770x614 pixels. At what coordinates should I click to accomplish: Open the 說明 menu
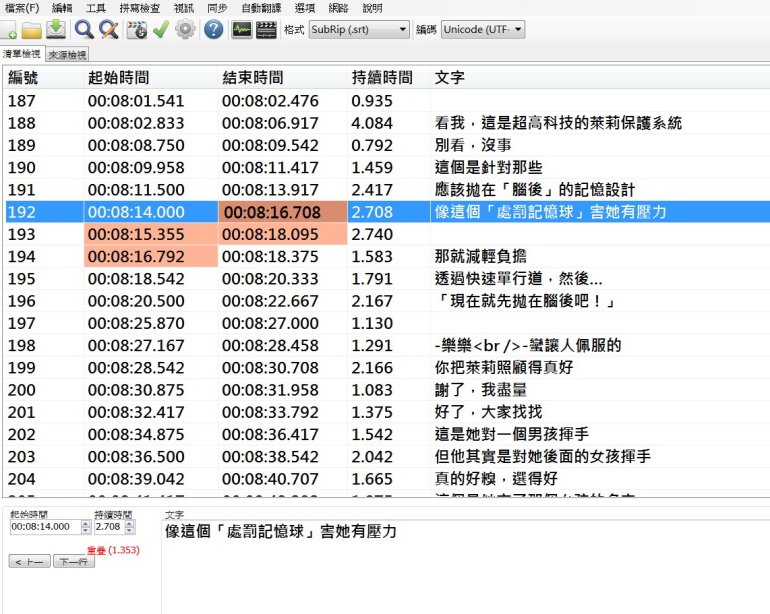pyautogui.click(x=372, y=8)
